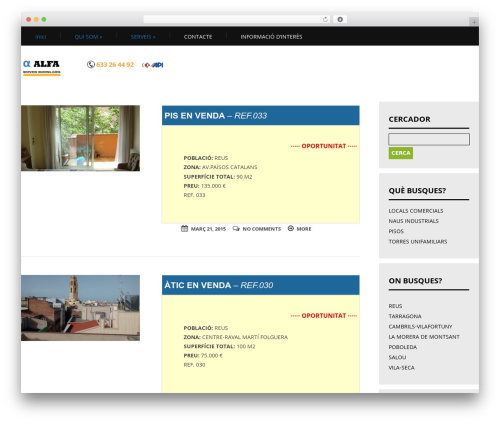The image size is (500, 423).
Task: Open INFORMACIÓ D'INTERÈS menu item
Action: [271, 37]
